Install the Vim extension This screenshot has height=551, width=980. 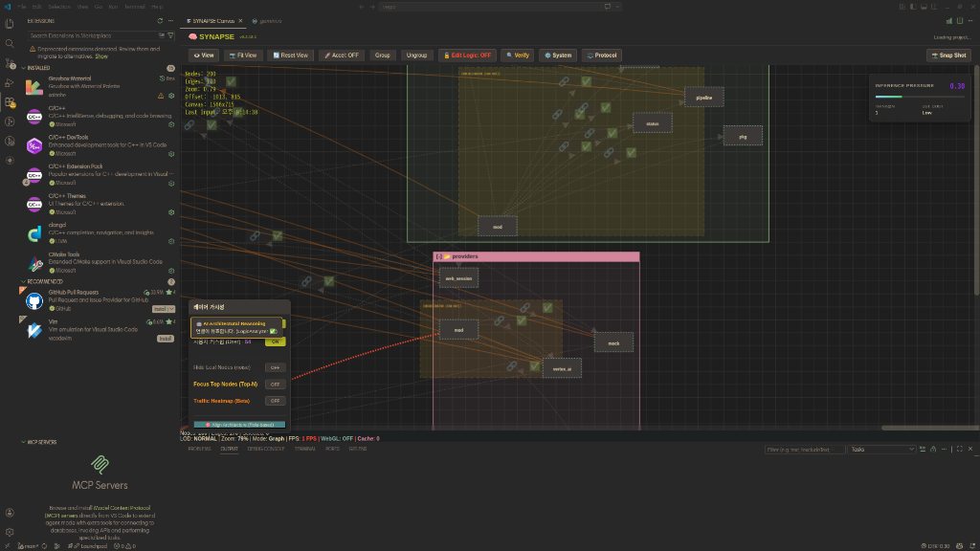pos(165,339)
